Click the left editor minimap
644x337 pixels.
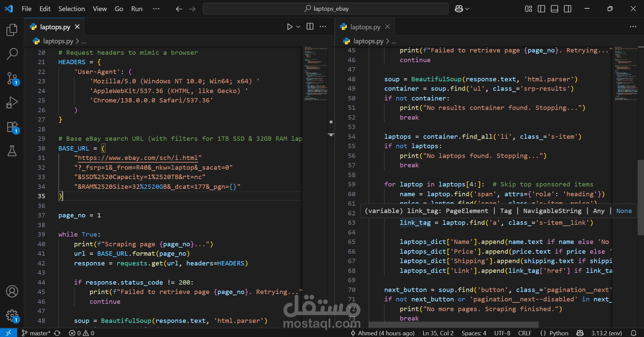click(316, 74)
